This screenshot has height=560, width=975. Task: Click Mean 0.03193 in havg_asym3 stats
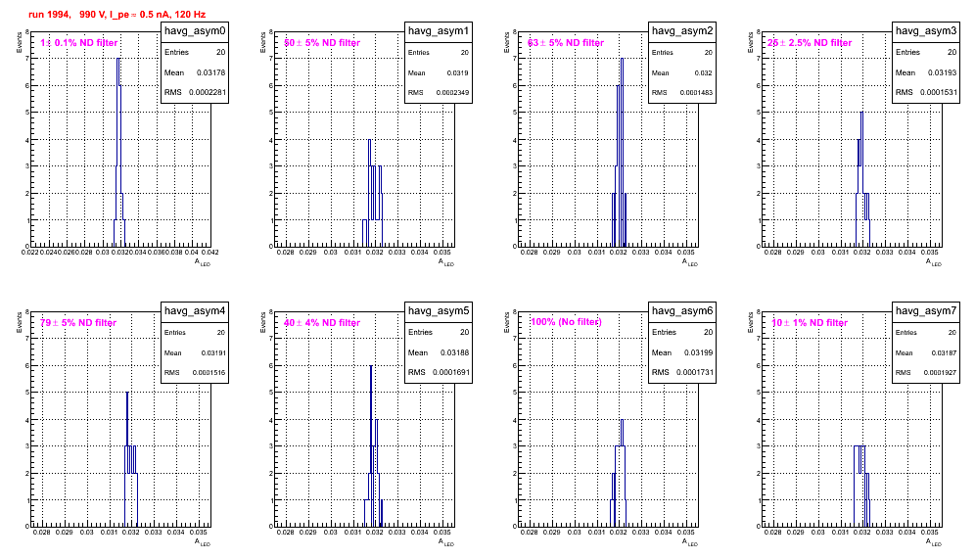pos(926,72)
